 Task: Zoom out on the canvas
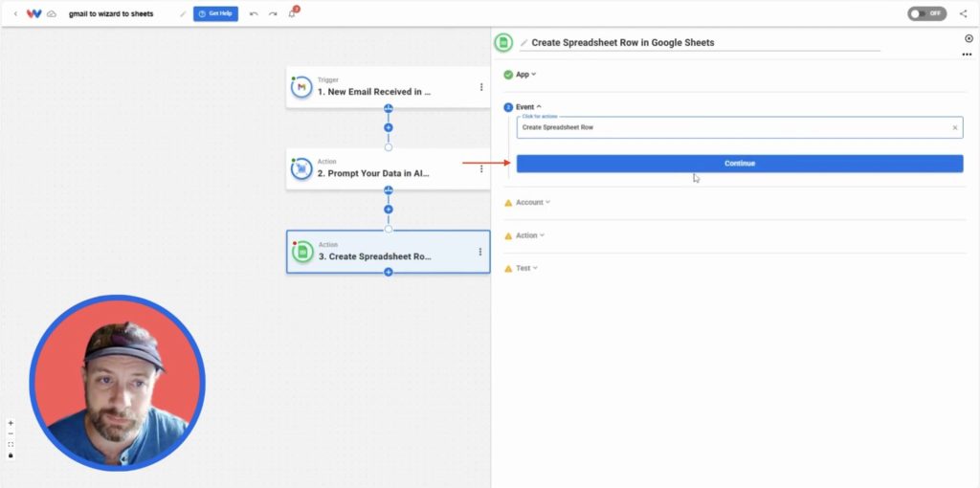tap(11, 433)
